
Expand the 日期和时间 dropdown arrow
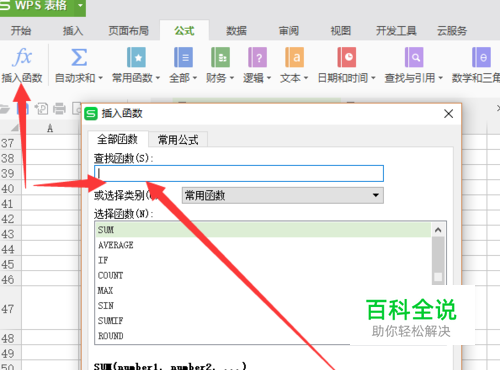point(373,78)
